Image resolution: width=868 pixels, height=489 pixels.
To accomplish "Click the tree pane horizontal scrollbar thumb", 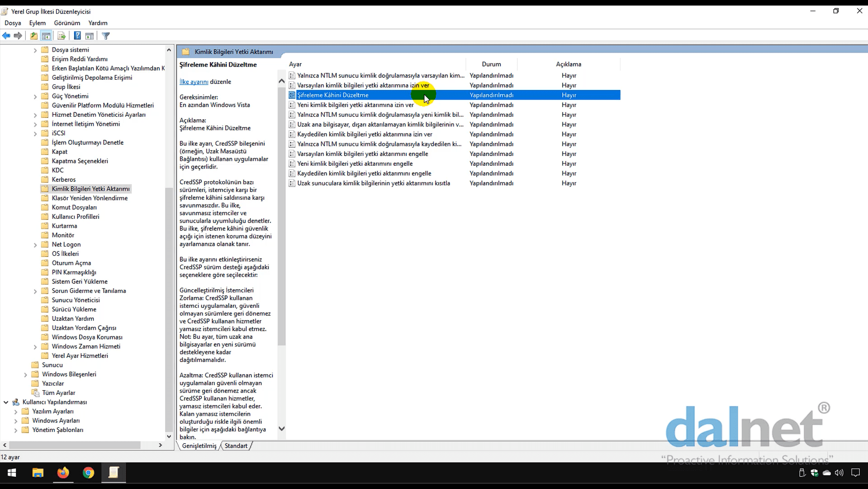I will (75, 446).
